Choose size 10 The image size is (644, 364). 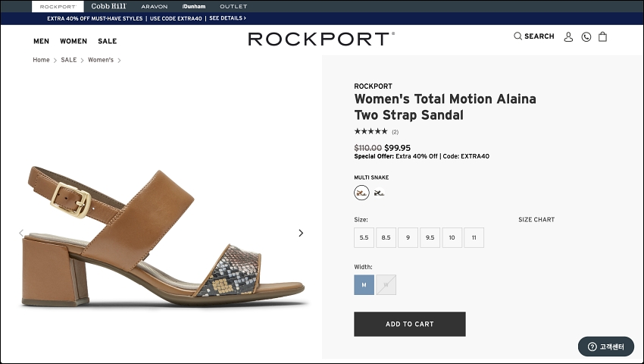tap(452, 237)
